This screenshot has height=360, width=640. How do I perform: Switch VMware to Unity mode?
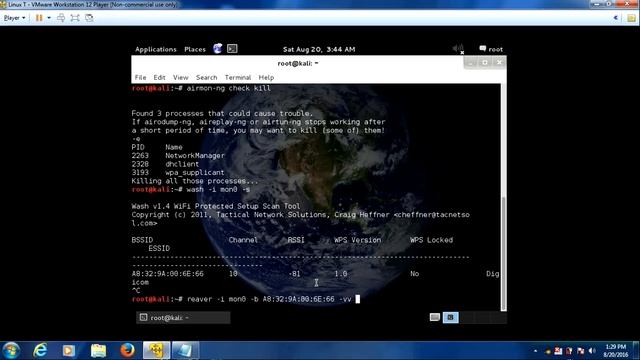(x=89, y=18)
